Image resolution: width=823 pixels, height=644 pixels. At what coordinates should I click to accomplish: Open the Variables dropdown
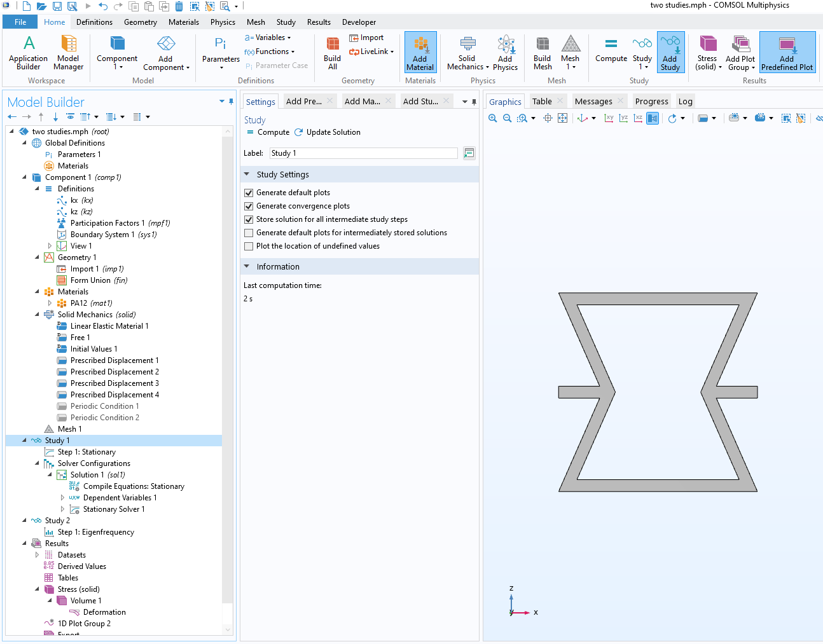coord(268,38)
